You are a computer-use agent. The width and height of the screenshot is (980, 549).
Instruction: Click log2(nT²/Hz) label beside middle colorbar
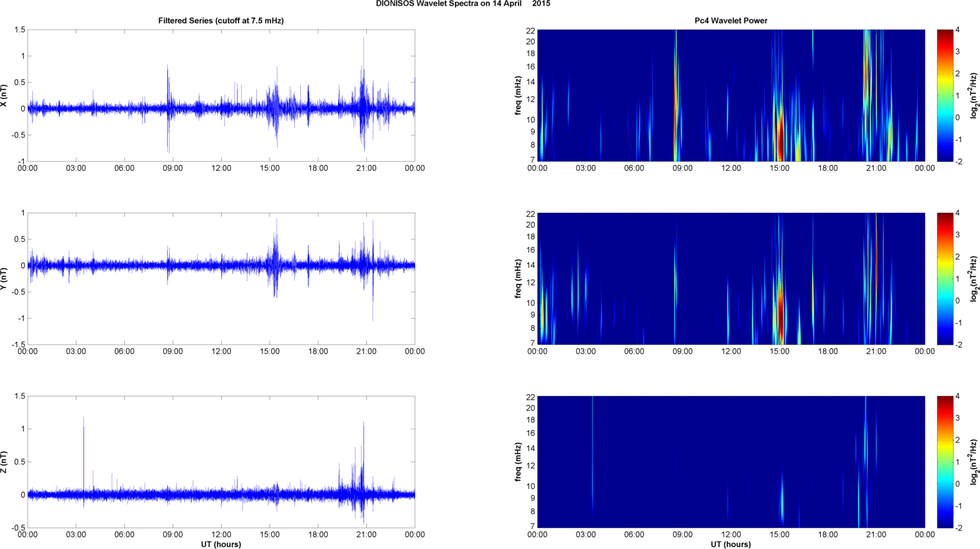[974, 278]
